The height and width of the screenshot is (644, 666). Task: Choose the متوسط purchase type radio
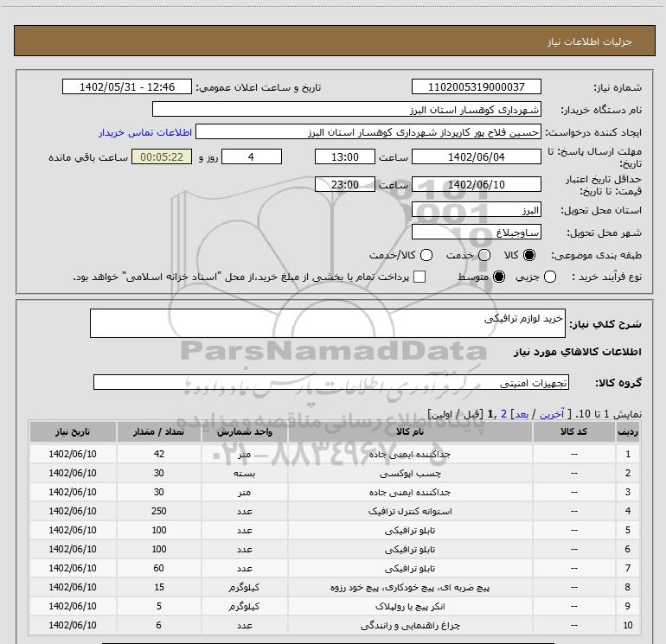click(x=499, y=277)
